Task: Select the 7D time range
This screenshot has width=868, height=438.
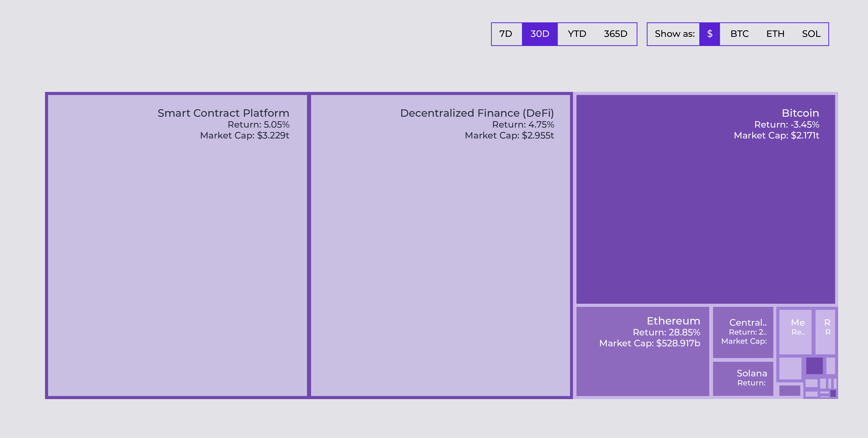Action: 506,34
